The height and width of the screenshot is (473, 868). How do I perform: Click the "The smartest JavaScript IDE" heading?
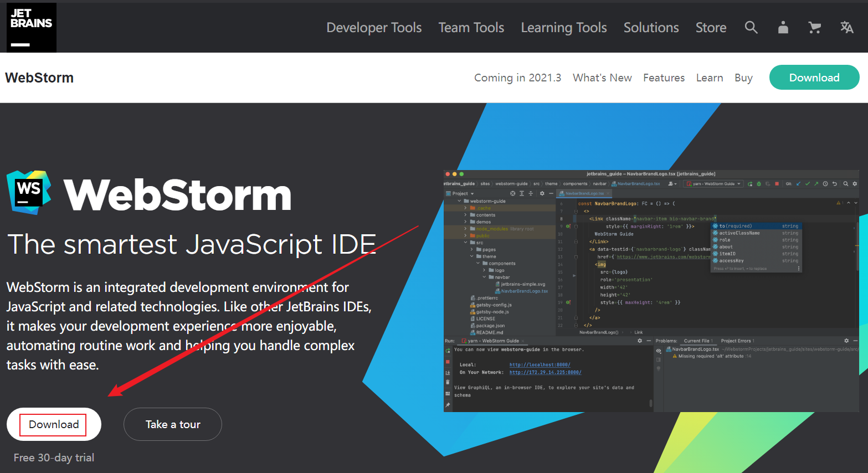pos(192,244)
